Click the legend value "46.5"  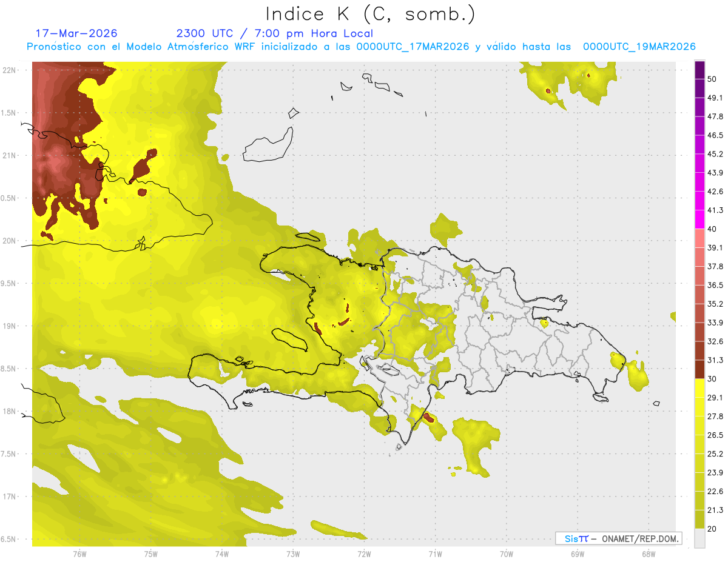point(715,135)
